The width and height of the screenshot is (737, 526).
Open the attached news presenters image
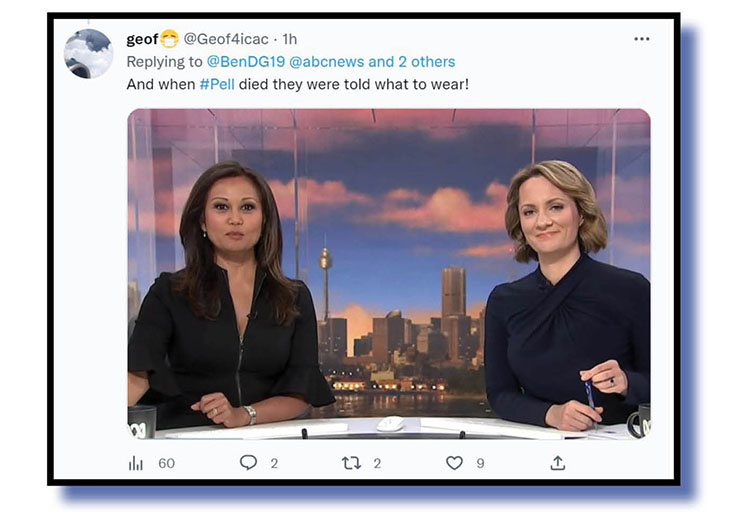tap(389, 274)
